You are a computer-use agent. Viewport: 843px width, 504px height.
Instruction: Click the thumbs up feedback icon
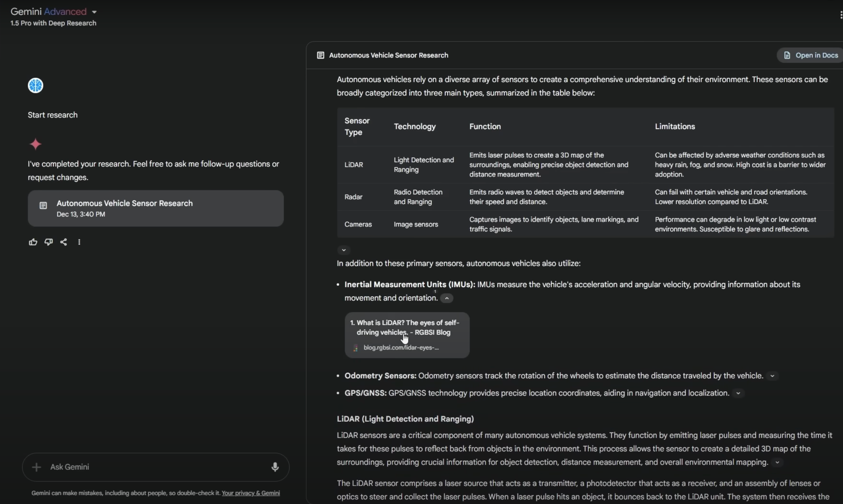point(33,242)
